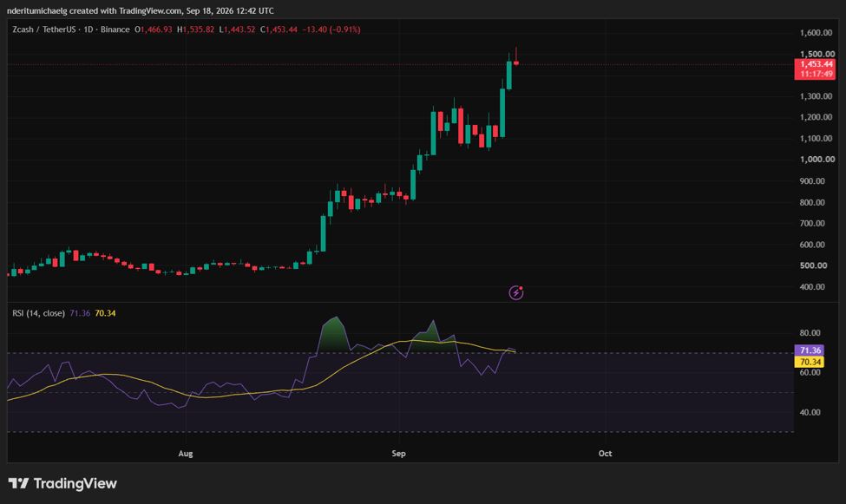Click the 1,300.00 price axis label
The width and height of the screenshot is (846, 504).
[x=816, y=96]
